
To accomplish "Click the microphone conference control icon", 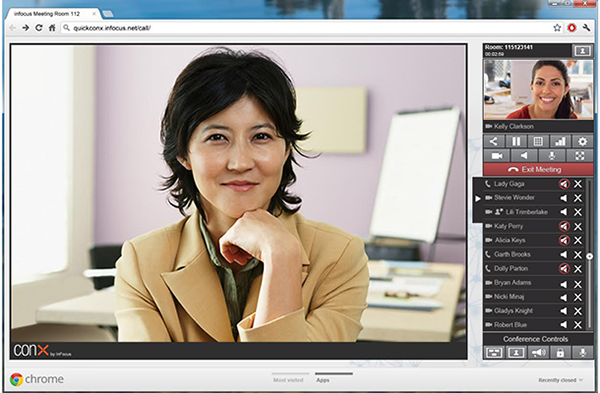I will [582, 352].
